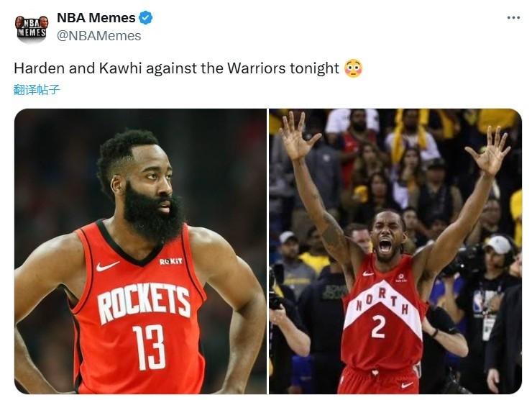Open the NBA Memes display name
The width and height of the screenshot is (532, 400).
point(96,18)
